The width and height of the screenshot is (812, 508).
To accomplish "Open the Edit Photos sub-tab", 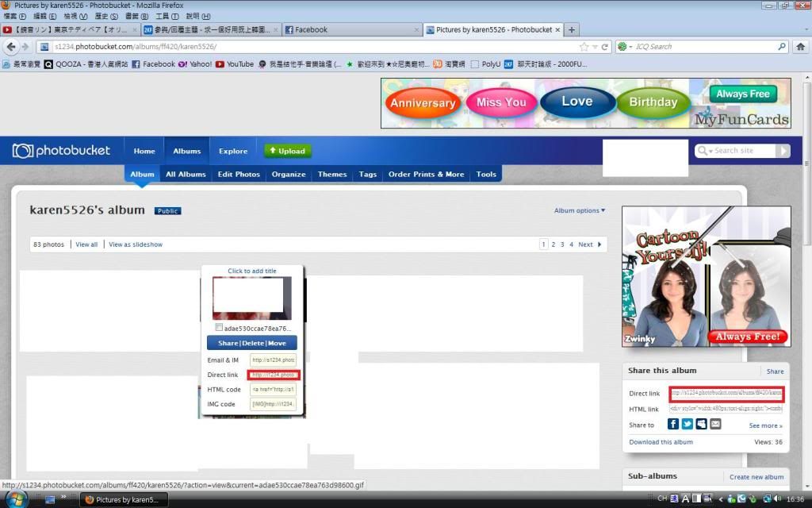I will pyautogui.click(x=239, y=174).
